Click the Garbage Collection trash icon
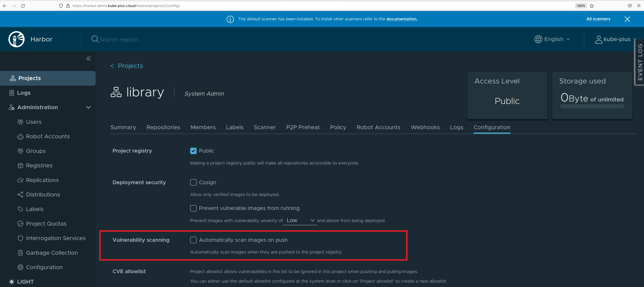 (x=20, y=253)
